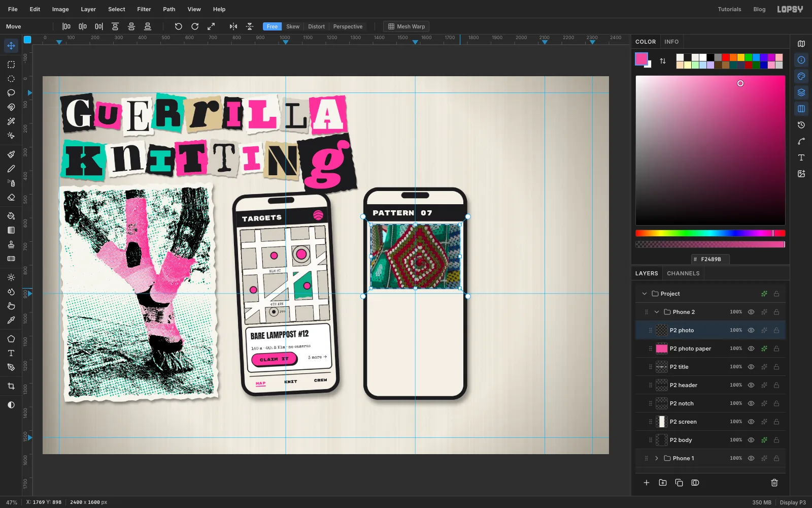Click the orange color swatch
Viewport: 812px width, 508px height.
(733, 57)
